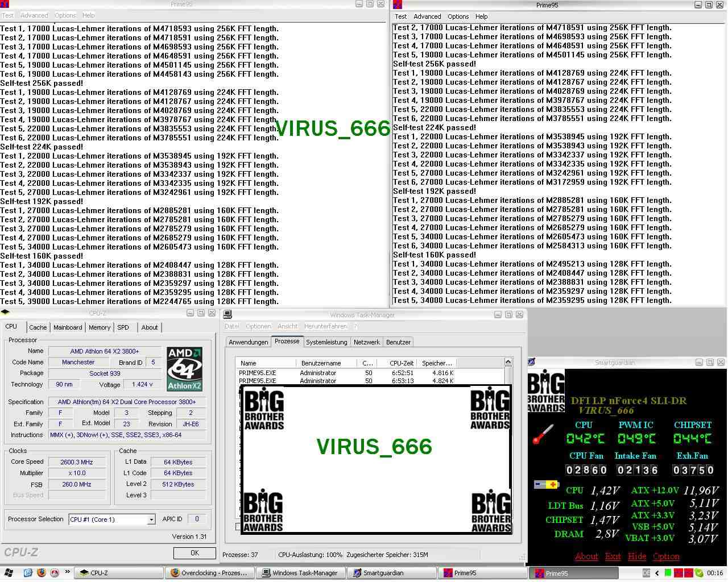This screenshot has width=728, height=582.
Task: Click the taskbar clock showing 00:16
Action: (715, 573)
